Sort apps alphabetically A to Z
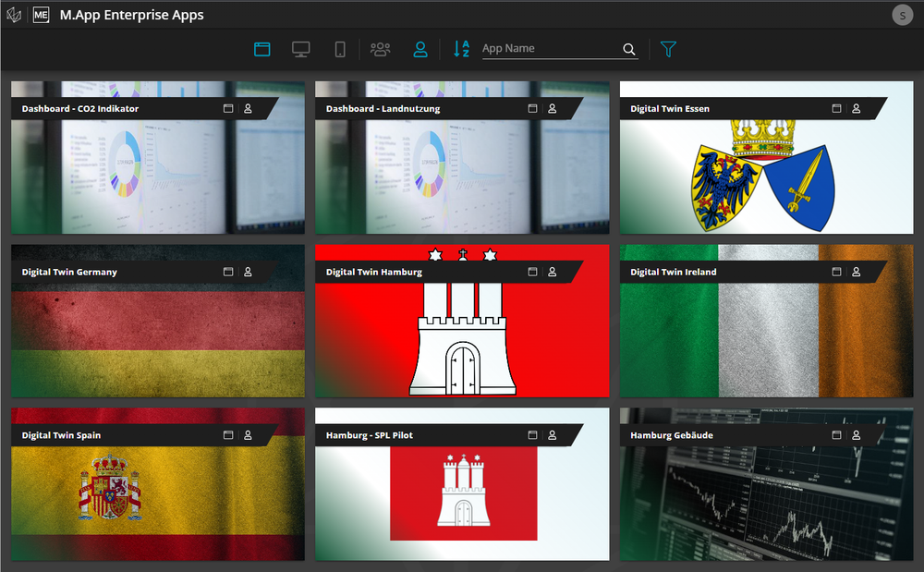The image size is (924, 572). (x=461, y=49)
